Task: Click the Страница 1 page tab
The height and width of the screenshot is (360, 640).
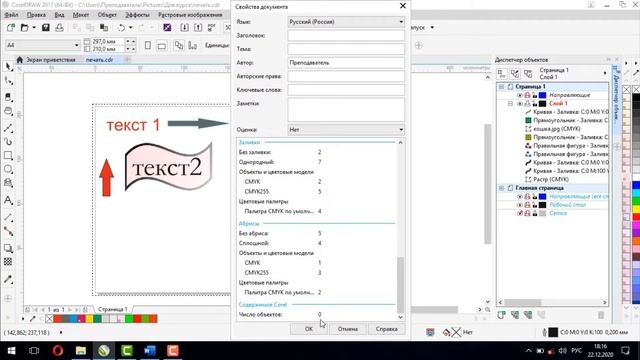Action: pos(113,309)
